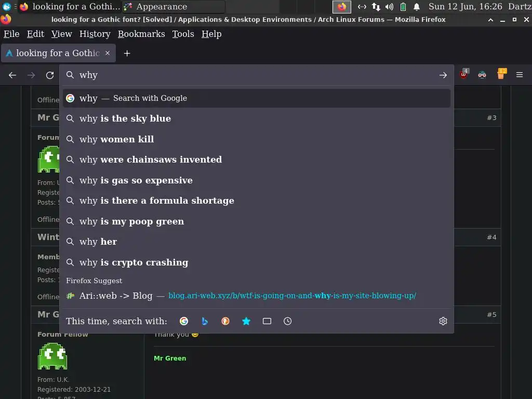The height and width of the screenshot is (399, 532).
Task: Search history via clock icon
Action: tap(287, 321)
